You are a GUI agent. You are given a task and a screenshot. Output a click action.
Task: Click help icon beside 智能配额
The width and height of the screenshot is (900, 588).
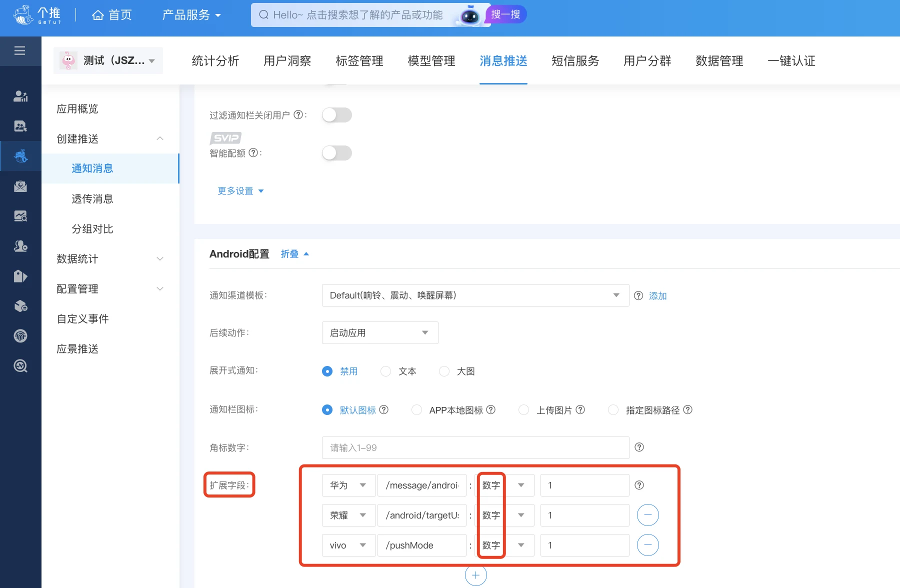[x=253, y=152]
